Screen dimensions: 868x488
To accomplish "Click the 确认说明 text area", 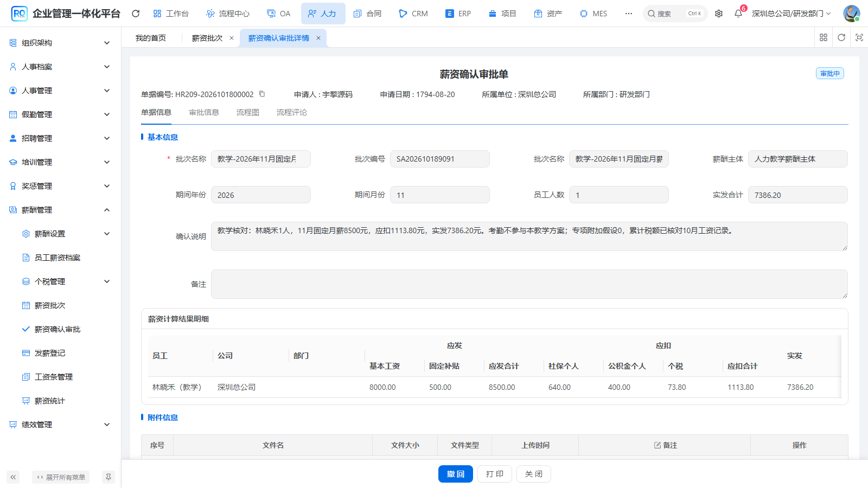I will pos(529,236).
